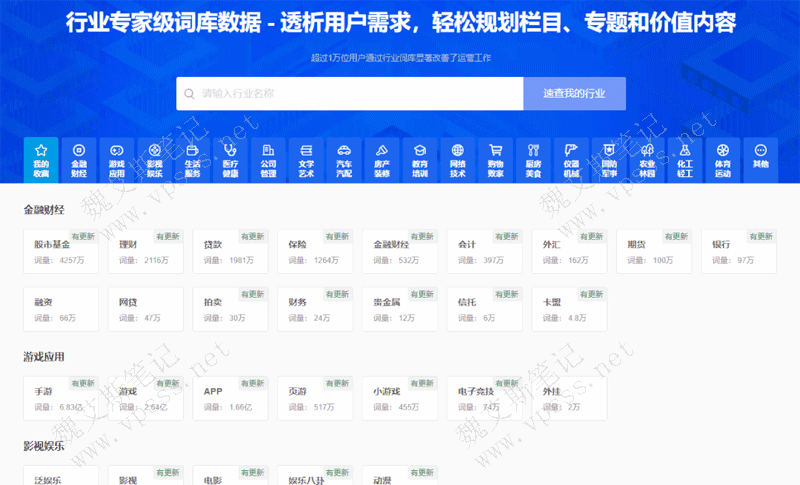Open the 教育培训 graduation cap icon
This screenshot has width=800, height=485.
(x=420, y=159)
